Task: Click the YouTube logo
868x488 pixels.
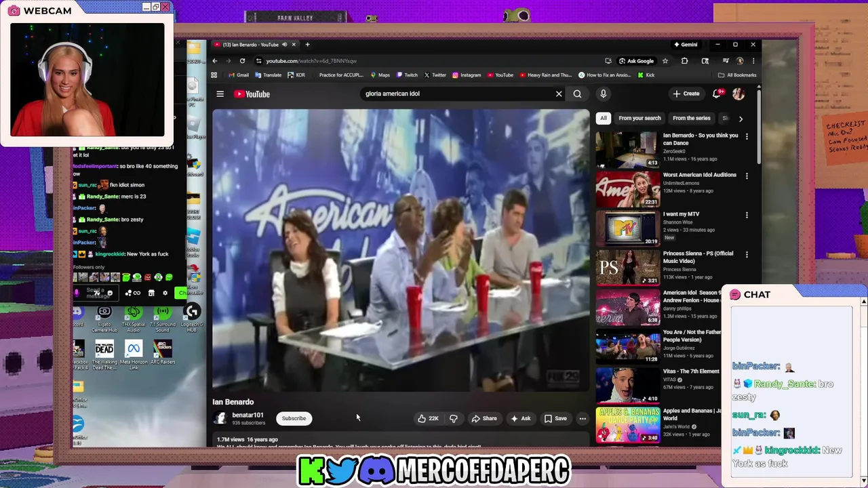Action: click(252, 94)
